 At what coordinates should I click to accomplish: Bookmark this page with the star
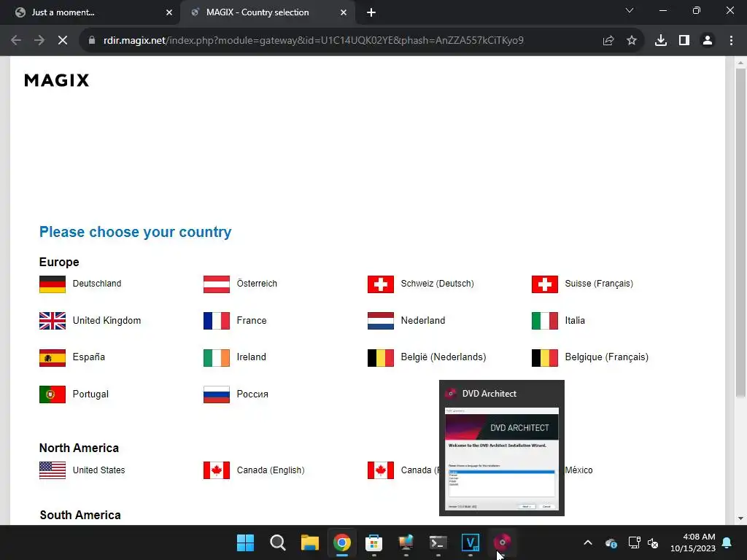[x=632, y=41]
